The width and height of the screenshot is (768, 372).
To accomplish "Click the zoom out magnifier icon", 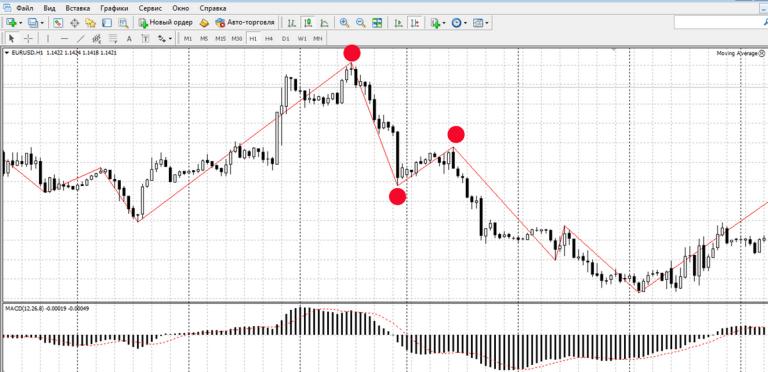I will (x=360, y=23).
